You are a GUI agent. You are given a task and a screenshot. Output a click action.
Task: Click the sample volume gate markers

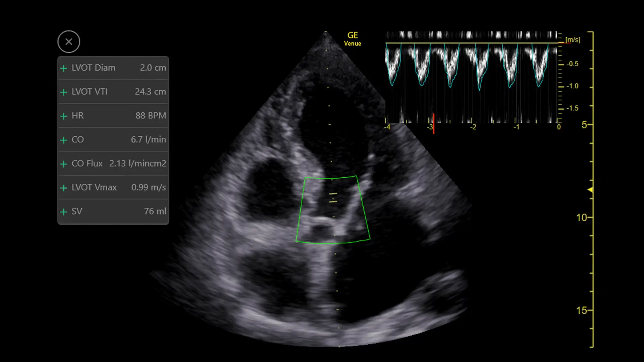(333, 198)
